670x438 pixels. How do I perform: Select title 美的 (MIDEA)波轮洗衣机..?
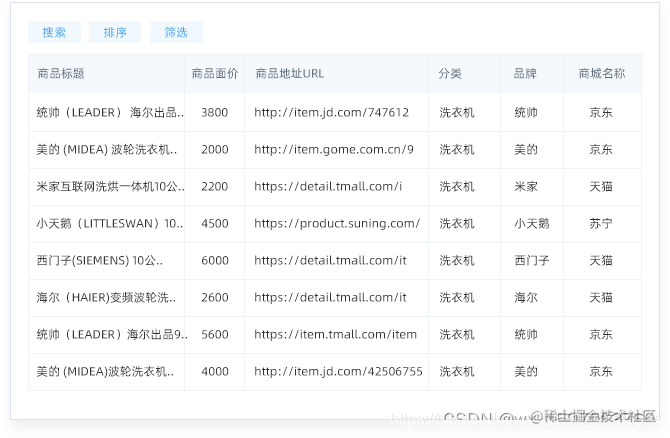coord(105,371)
